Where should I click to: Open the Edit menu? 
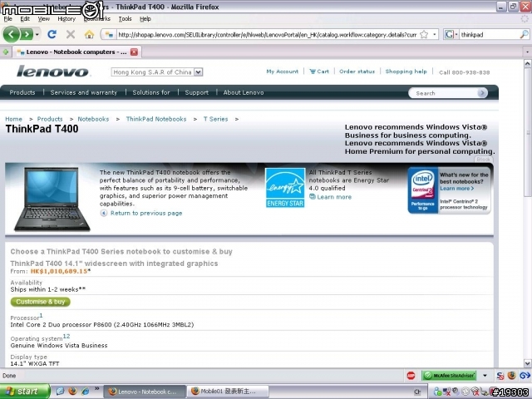[x=25, y=19]
